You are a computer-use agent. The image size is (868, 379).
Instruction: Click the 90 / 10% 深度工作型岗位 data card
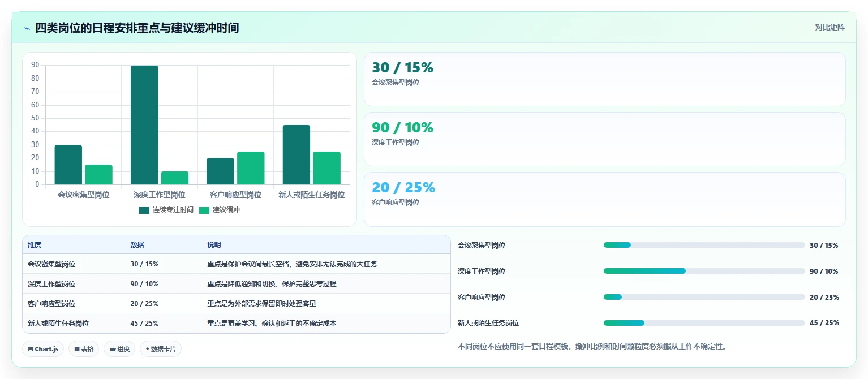(604, 139)
